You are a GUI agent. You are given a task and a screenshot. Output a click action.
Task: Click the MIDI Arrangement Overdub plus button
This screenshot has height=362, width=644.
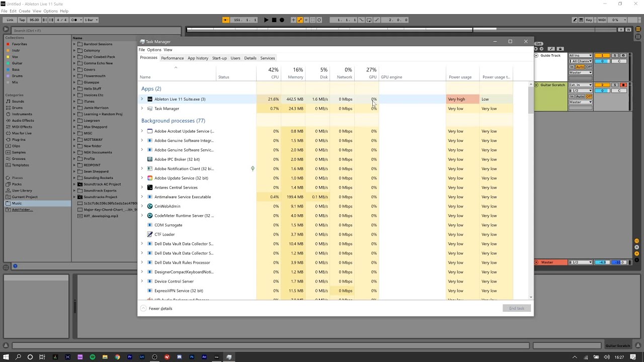coord(293,20)
